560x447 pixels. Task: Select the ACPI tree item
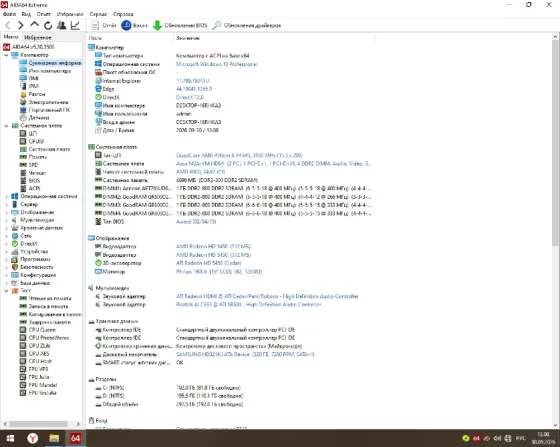[30, 189]
